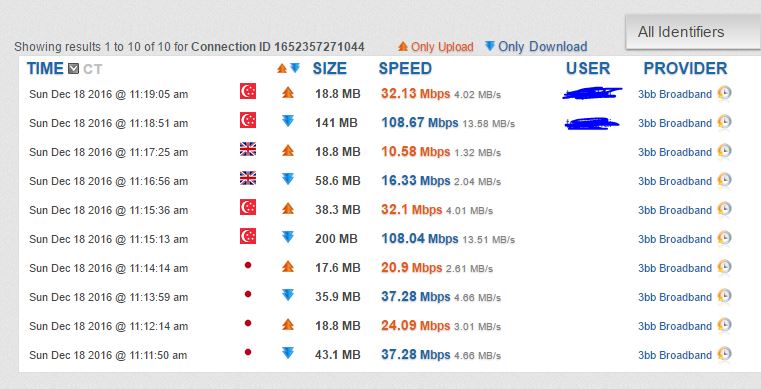Toggle the Only Download filter

tap(536, 47)
